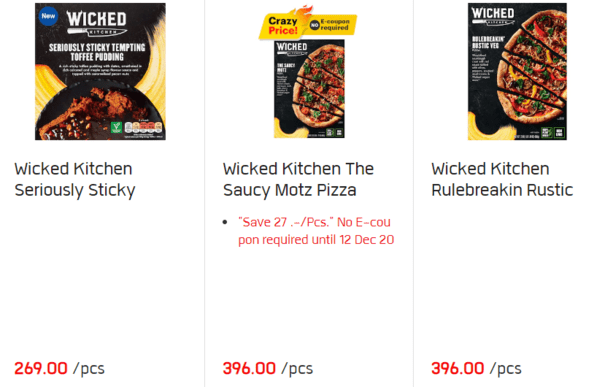Click the Wicked logo on Rustic Veg pizza box
The height and width of the screenshot is (387, 613).
(493, 16)
